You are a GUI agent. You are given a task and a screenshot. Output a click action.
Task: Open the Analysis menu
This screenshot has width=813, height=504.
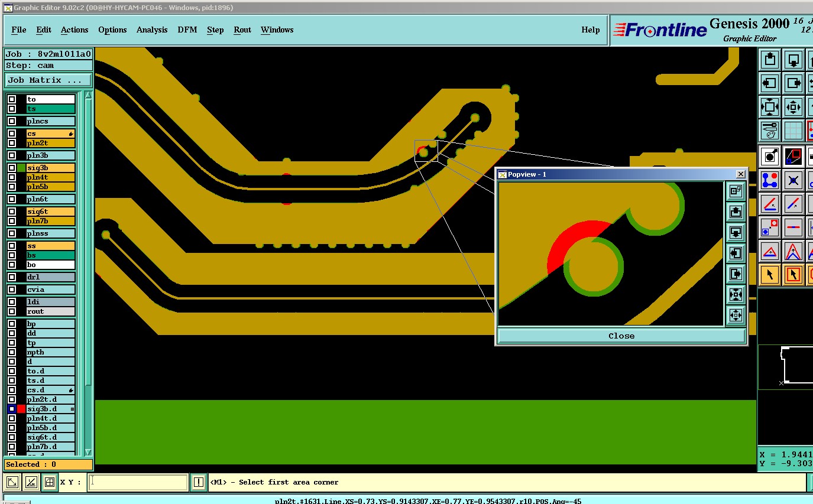152,30
